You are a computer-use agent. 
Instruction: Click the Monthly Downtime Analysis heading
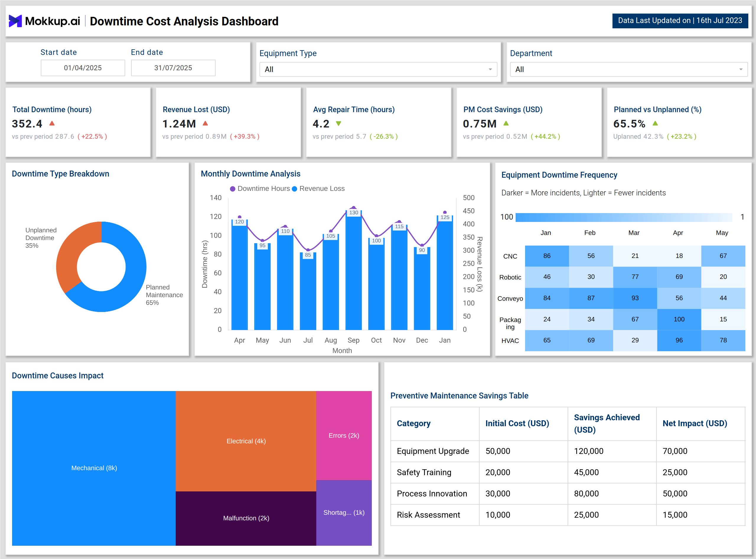pyautogui.click(x=250, y=174)
